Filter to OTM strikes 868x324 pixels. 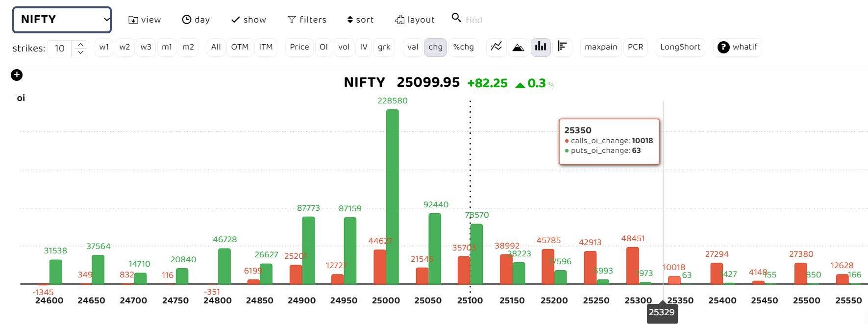pyautogui.click(x=240, y=47)
